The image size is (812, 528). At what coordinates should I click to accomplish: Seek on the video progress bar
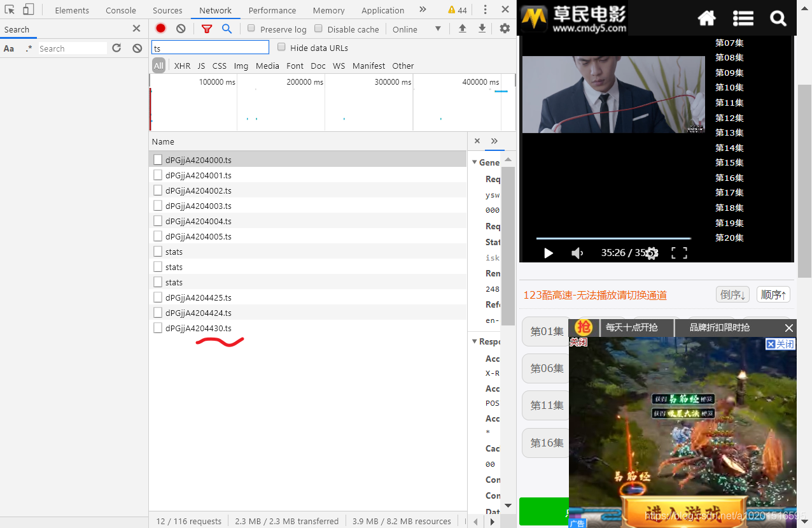[613, 238]
